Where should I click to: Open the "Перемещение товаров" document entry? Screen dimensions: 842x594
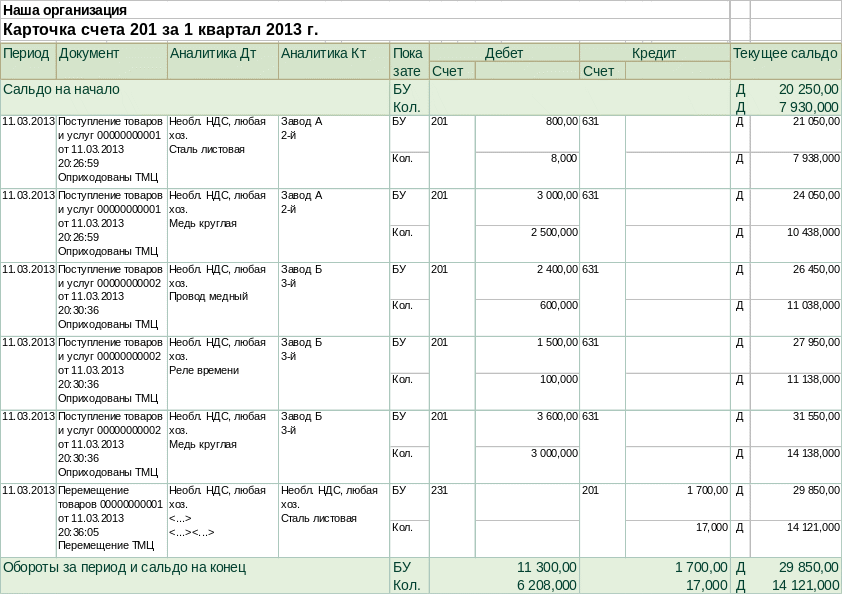point(110,518)
